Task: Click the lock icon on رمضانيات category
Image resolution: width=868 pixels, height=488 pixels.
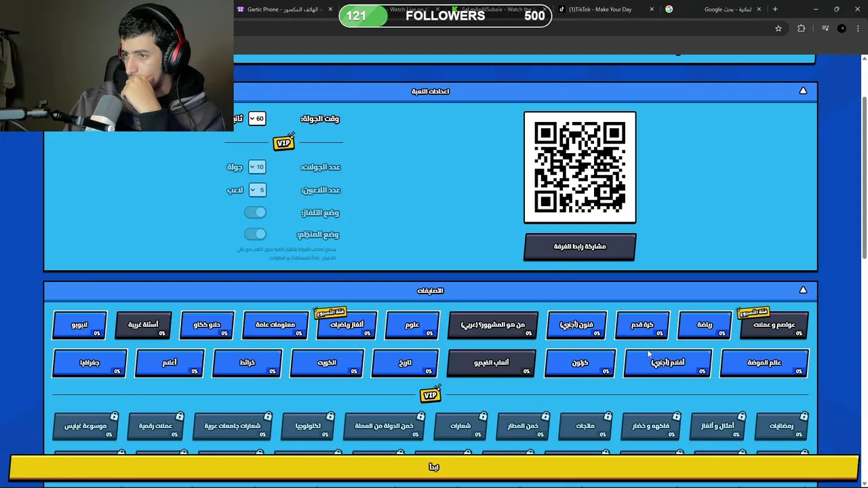Action: click(804, 416)
